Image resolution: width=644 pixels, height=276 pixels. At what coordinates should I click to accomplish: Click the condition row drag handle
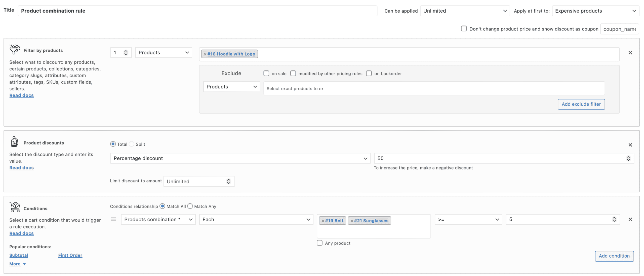113,219
